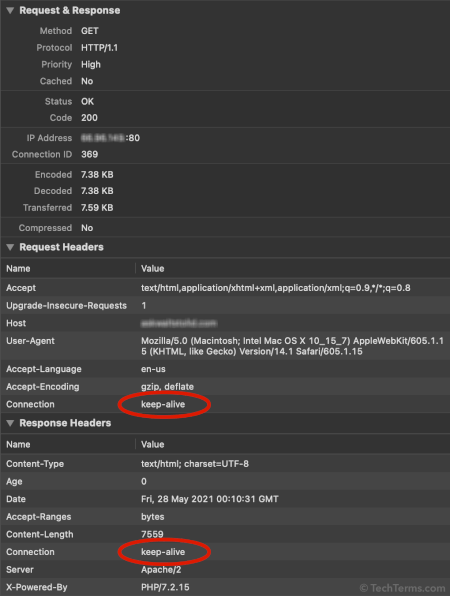The image size is (450, 596).
Task: Select the Date response header row
Action: coord(225,499)
